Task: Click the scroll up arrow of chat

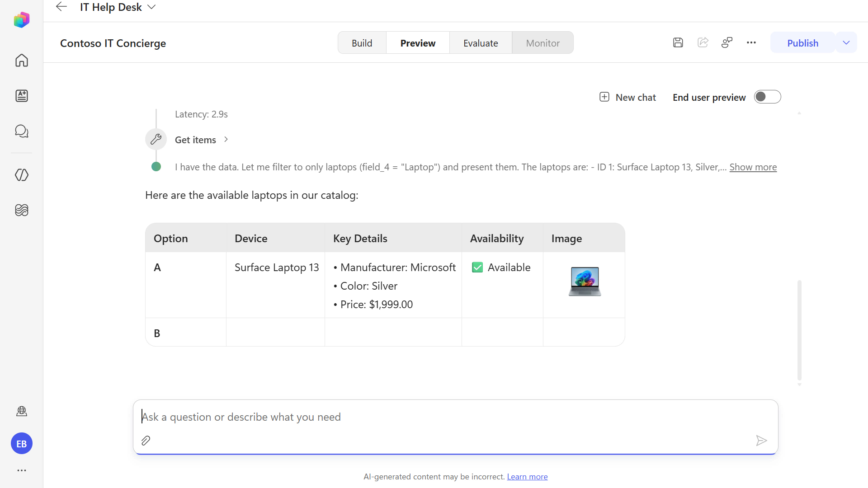Action: click(x=799, y=113)
